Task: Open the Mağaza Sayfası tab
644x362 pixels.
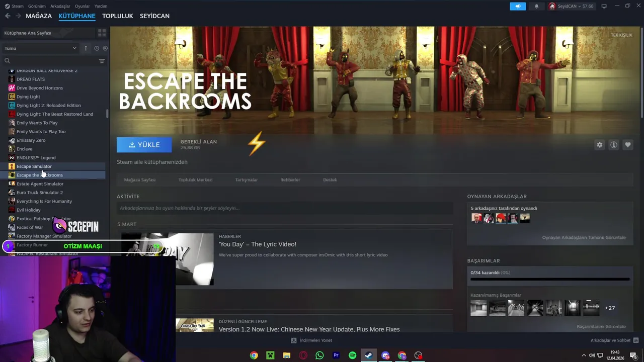Action: click(x=140, y=180)
